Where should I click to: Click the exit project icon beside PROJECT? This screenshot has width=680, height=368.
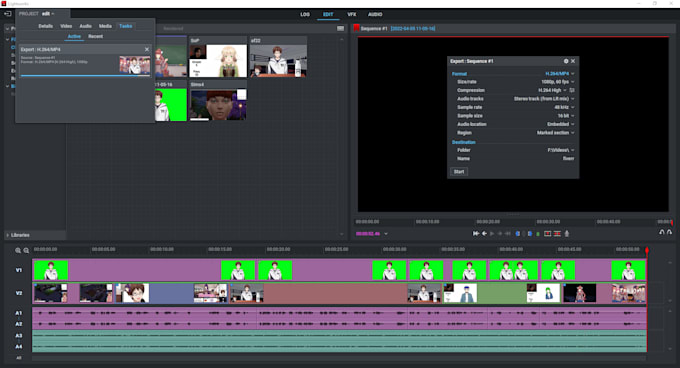(7, 14)
